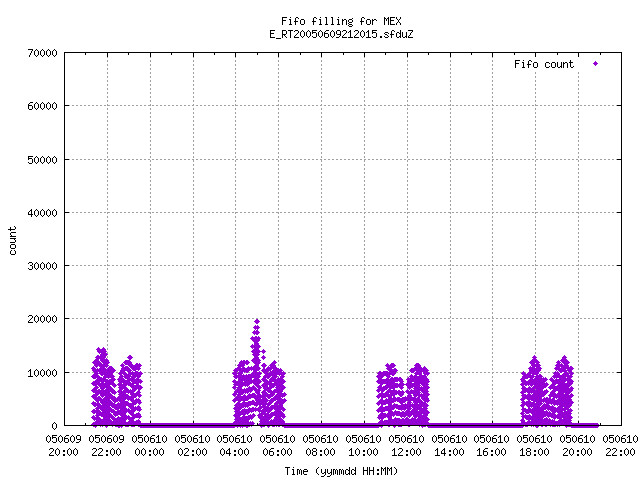
Task: Click the y-axis value 40000
Action: [42, 213]
